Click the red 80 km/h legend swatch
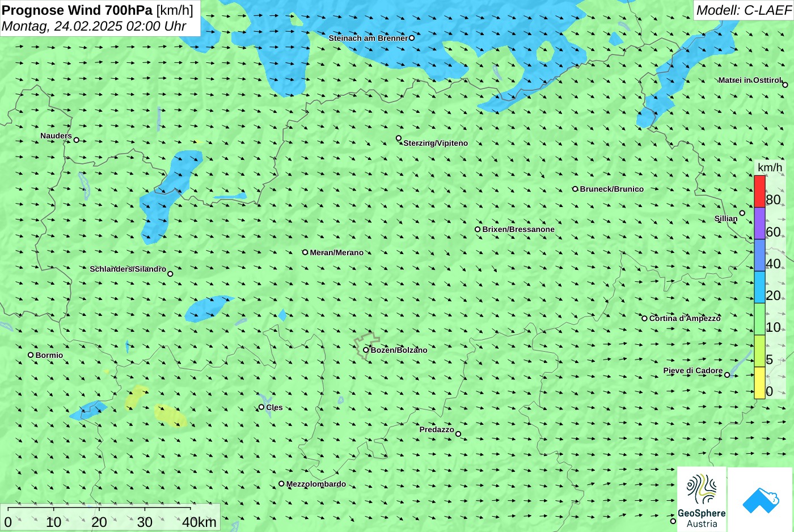Image resolution: width=794 pixels, height=532 pixels. pyautogui.click(x=759, y=191)
